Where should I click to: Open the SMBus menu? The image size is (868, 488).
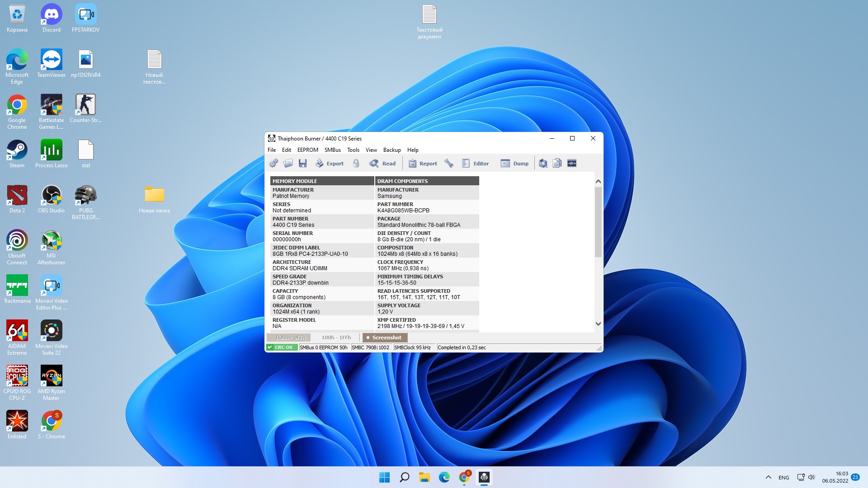(x=332, y=150)
